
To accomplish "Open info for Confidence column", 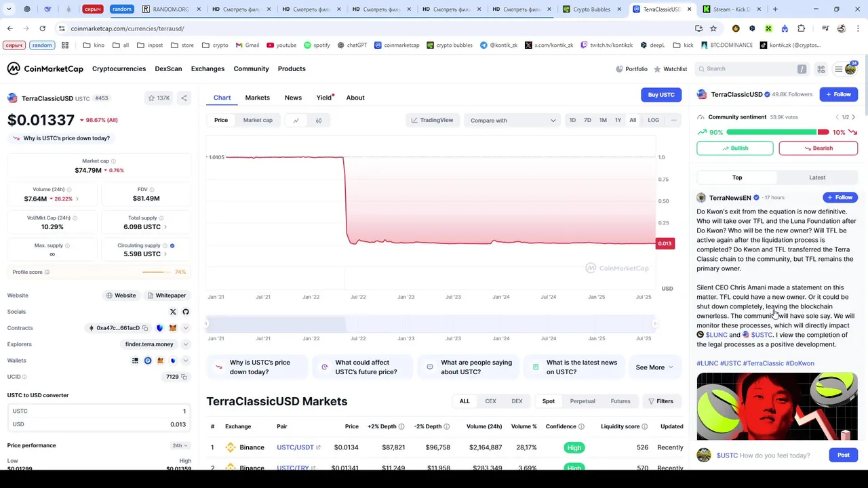I will pyautogui.click(x=581, y=426).
